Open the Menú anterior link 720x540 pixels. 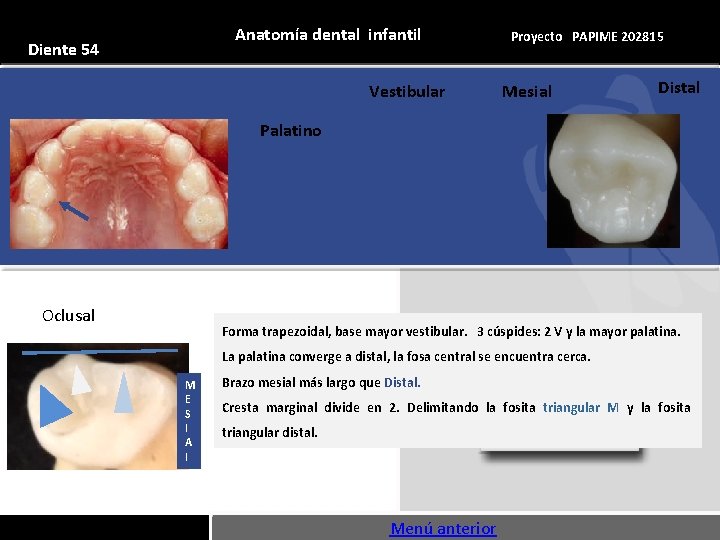443,529
